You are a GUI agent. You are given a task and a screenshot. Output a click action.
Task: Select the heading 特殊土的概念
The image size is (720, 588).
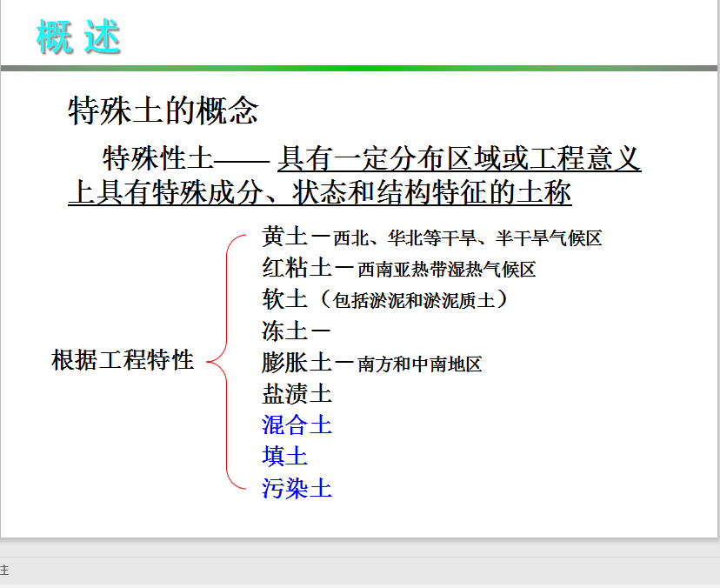click(x=163, y=111)
